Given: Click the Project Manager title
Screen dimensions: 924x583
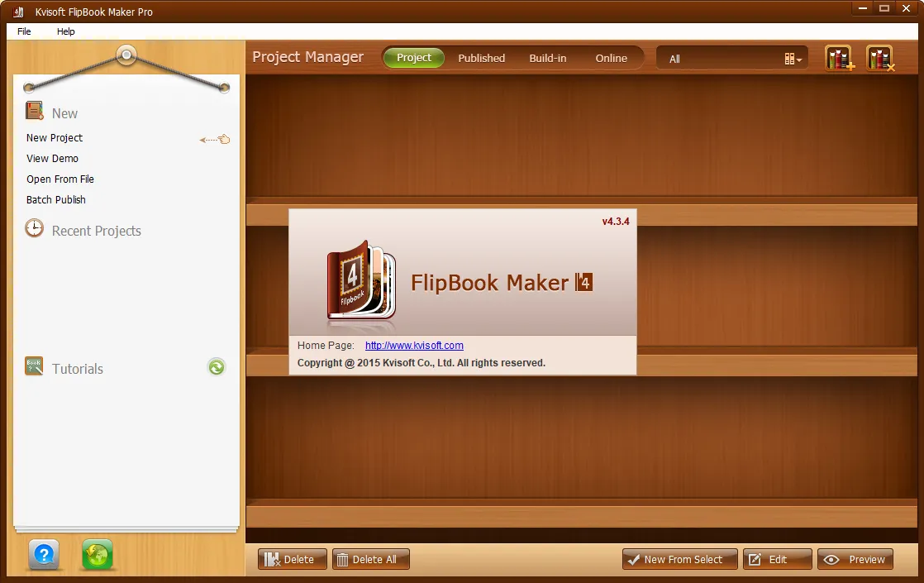Looking at the screenshot, I should (x=307, y=56).
